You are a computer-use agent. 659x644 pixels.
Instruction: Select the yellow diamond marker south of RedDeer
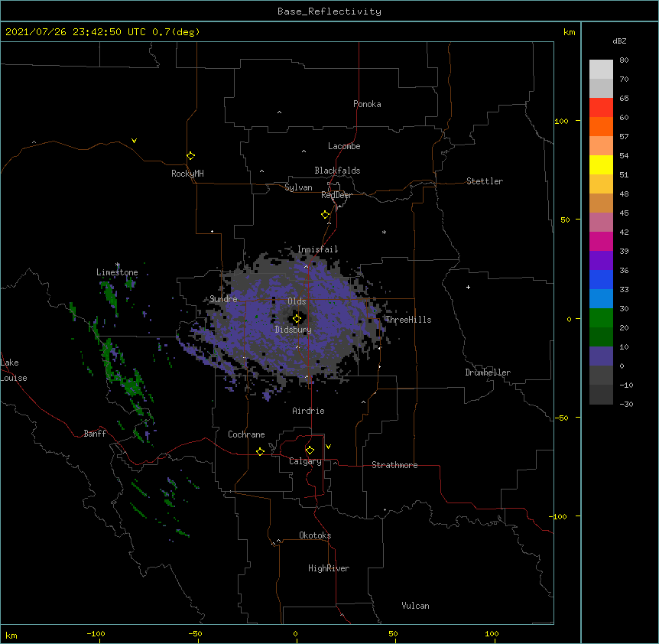click(325, 215)
